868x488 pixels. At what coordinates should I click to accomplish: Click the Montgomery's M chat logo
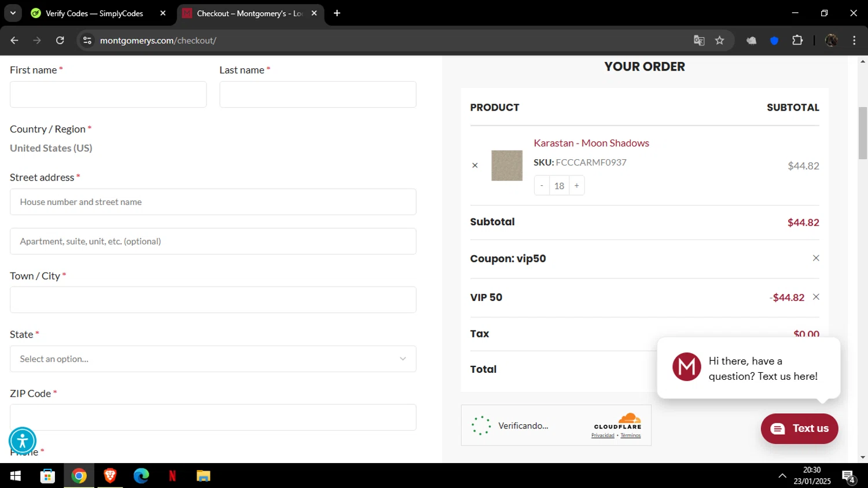(687, 367)
